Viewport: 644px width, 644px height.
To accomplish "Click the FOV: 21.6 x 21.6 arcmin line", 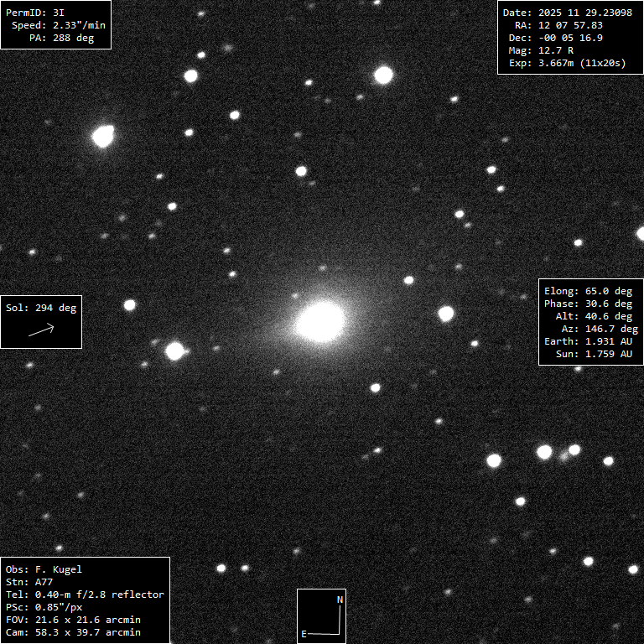I will pos(73,620).
